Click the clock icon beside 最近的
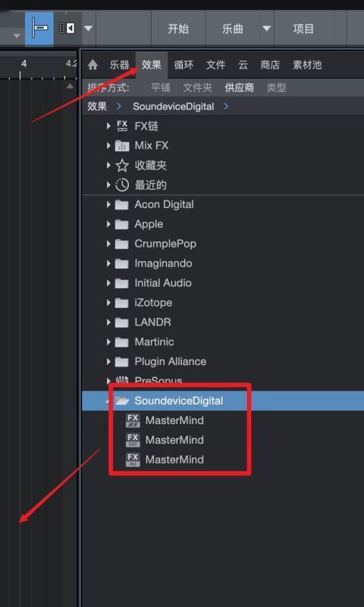 pos(122,185)
